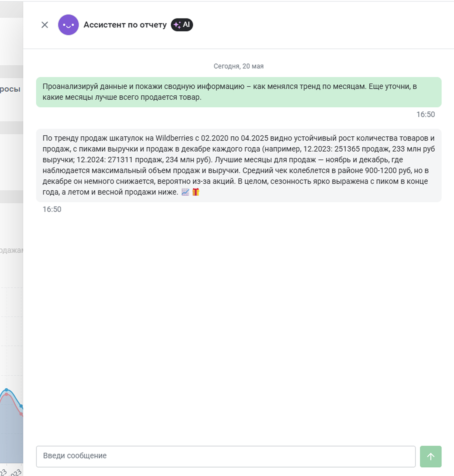Image resolution: width=454 pixels, height=476 pixels.
Task: Click the 'Сегодня, 20 мая' date label
Action: click(239, 66)
